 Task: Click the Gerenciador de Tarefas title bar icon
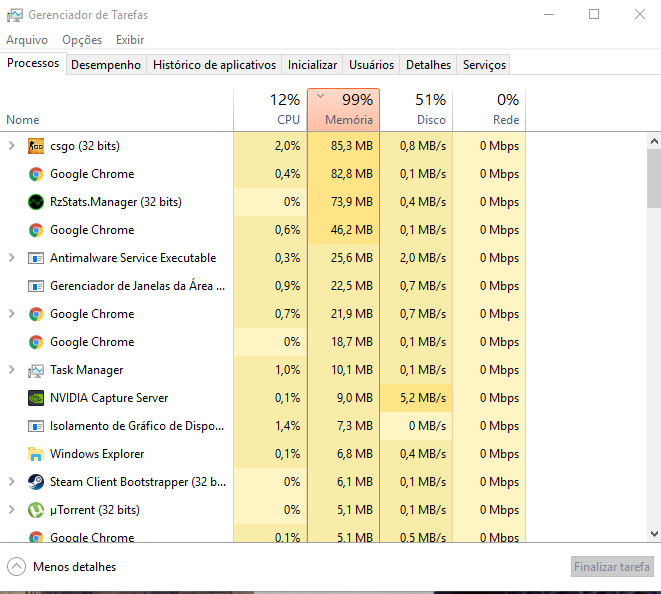[x=15, y=15]
